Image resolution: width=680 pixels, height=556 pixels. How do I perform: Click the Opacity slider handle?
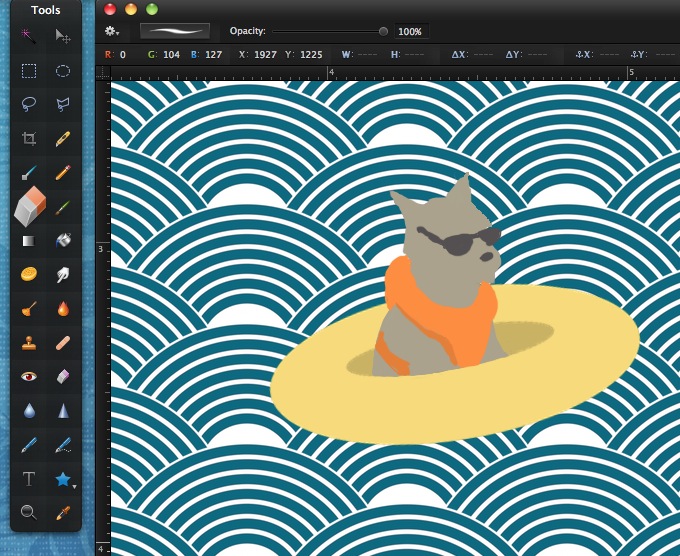[x=383, y=31]
